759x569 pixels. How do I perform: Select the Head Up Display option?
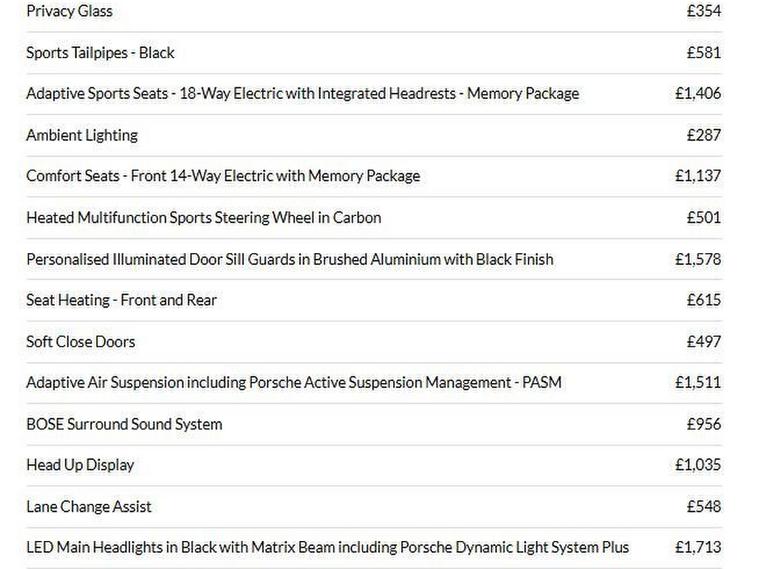click(x=80, y=465)
